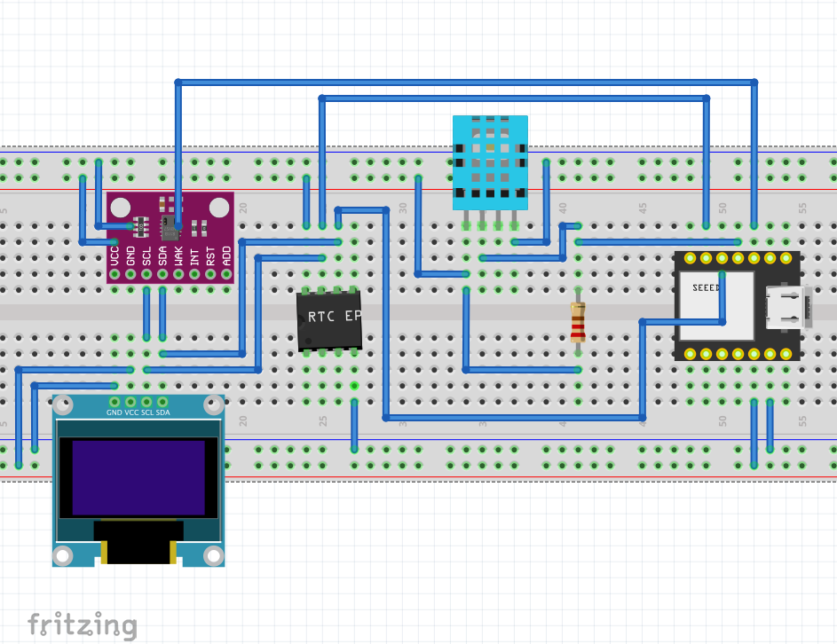Click the Fritzing logo
This screenshot has width=837, height=644.
[x=82, y=625]
